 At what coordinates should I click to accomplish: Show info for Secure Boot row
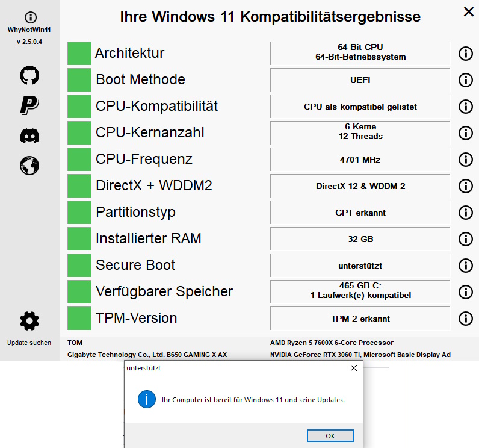[x=466, y=266]
